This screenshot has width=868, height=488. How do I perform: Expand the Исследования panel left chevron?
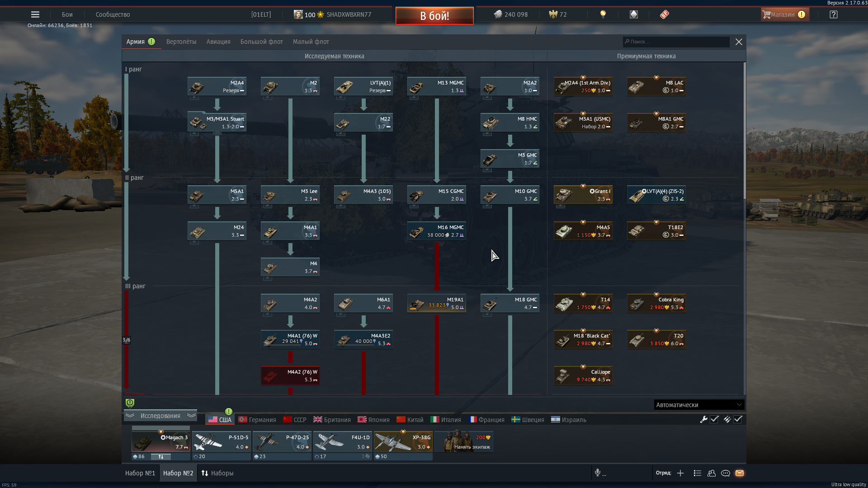coord(130,416)
